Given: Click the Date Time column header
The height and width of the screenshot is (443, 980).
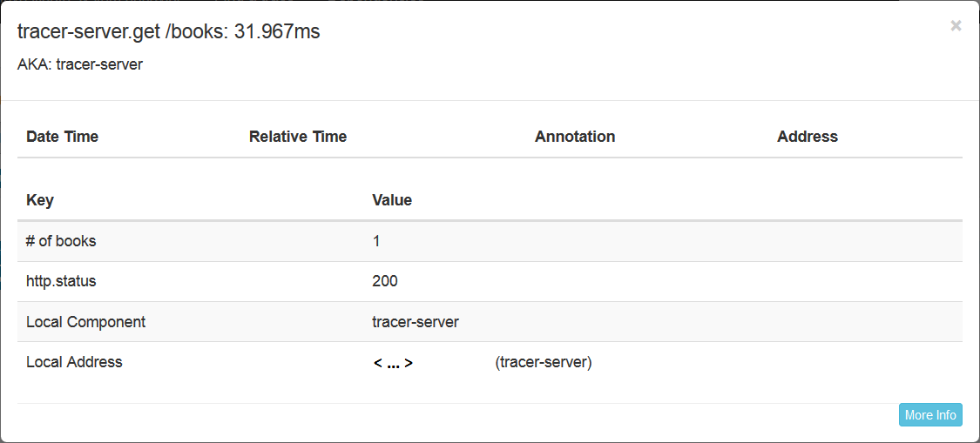Looking at the screenshot, I should [62, 137].
